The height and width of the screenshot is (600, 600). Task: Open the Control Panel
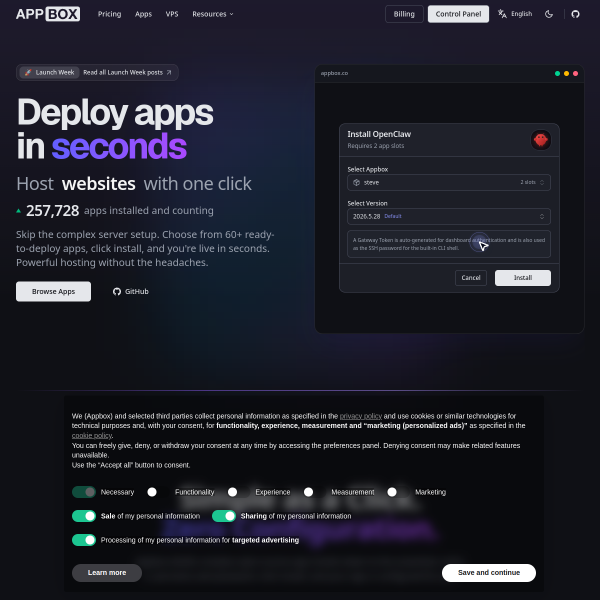[x=458, y=14]
